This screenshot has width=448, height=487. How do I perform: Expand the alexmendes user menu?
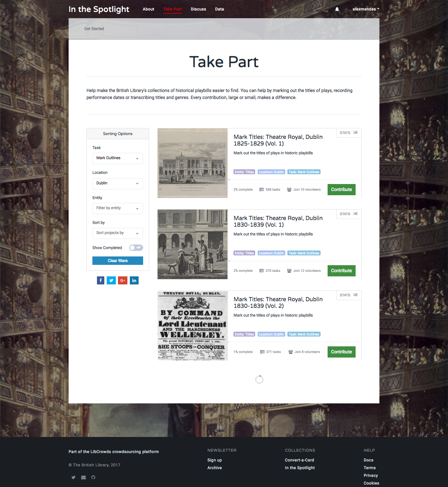coord(366,9)
